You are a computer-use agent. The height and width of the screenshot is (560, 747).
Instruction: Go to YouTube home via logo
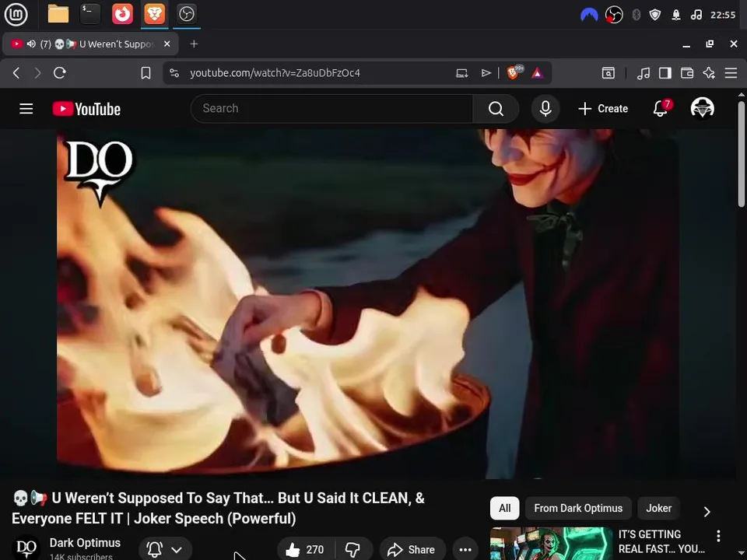pos(86,109)
